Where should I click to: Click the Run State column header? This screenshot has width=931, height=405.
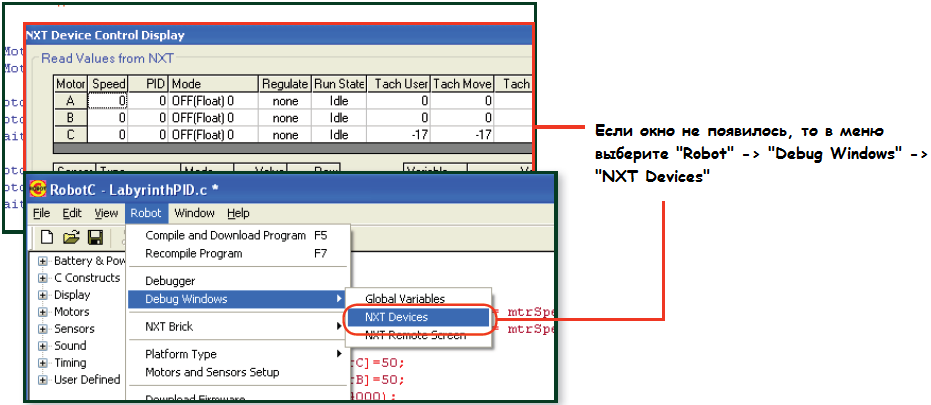[339, 84]
